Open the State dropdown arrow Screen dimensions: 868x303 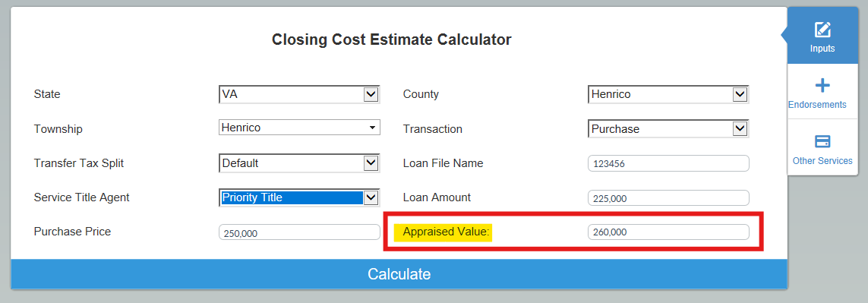pyautogui.click(x=371, y=94)
